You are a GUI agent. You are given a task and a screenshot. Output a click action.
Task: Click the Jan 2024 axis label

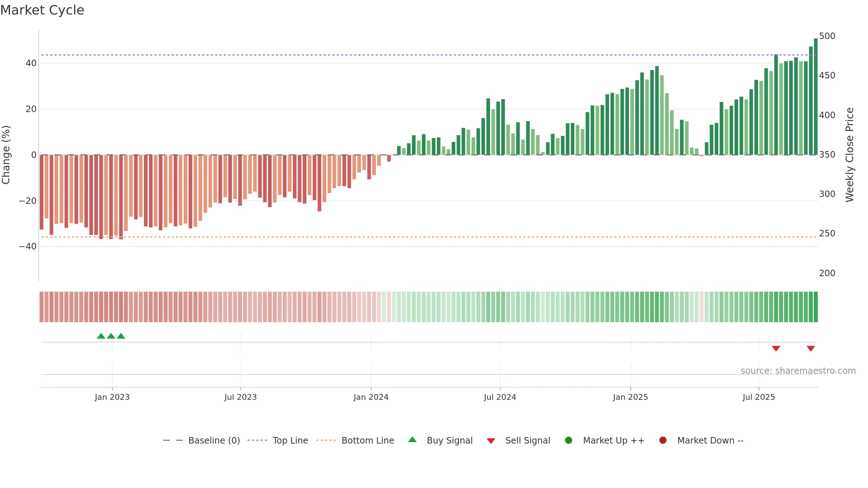coord(371,397)
